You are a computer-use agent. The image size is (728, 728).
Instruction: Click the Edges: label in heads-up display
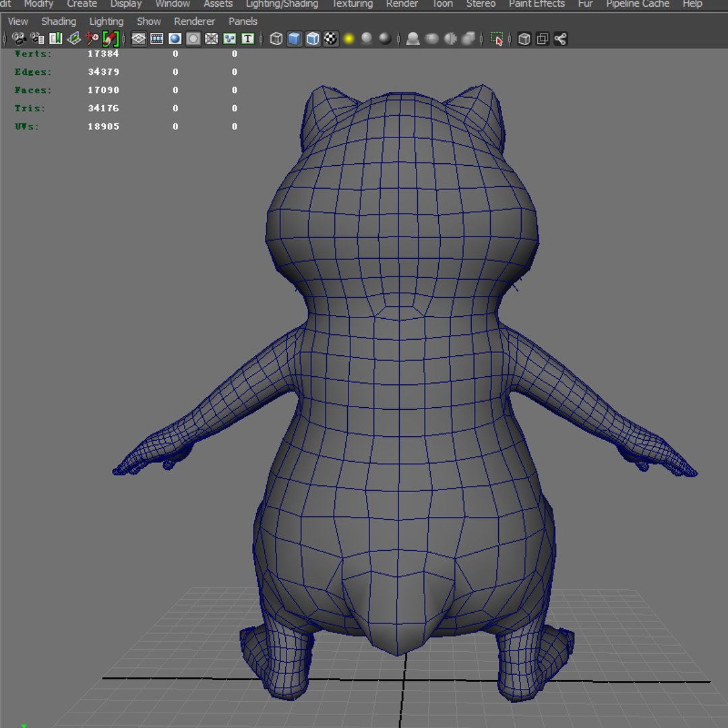[x=33, y=72]
